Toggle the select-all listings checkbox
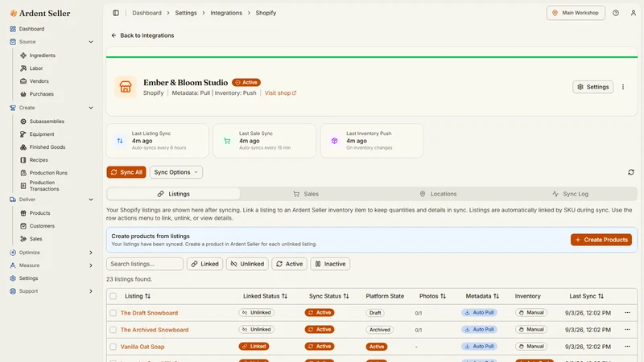This screenshot has width=644, height=362. pos(114,296)
